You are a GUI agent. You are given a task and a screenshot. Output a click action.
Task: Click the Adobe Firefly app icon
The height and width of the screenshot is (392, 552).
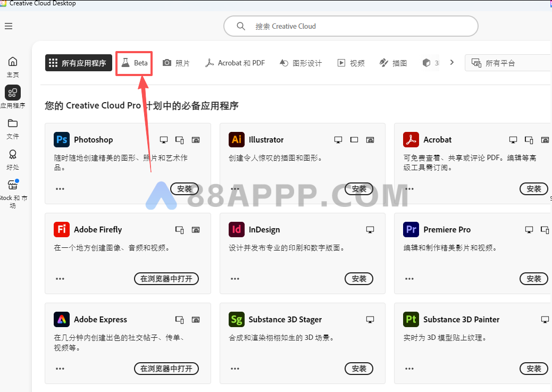tap(62, 230)
